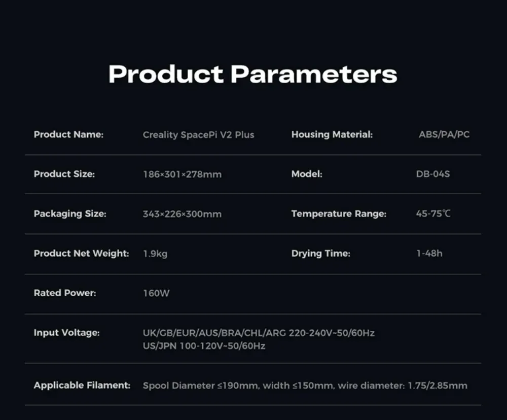Click the 'Input Voltage:' label
The width and height of the screenshot is (507, 420).
[x=66, y=333]
